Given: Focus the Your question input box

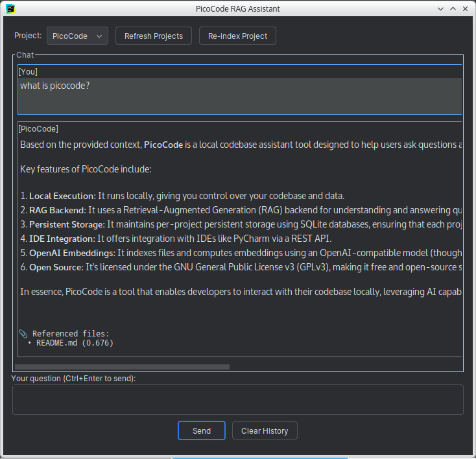Looking at the screenshot, I should pos(237,399).
